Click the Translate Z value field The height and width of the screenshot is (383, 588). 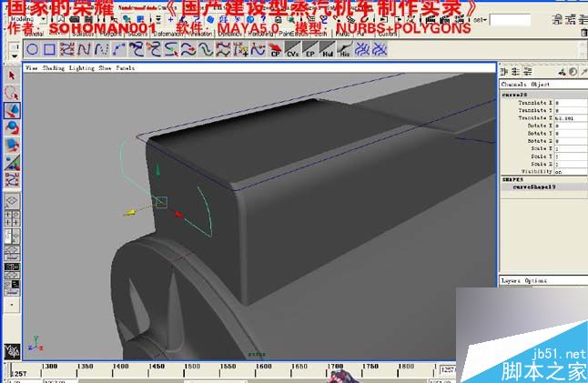pyautogui.click(x=571, y=118)
